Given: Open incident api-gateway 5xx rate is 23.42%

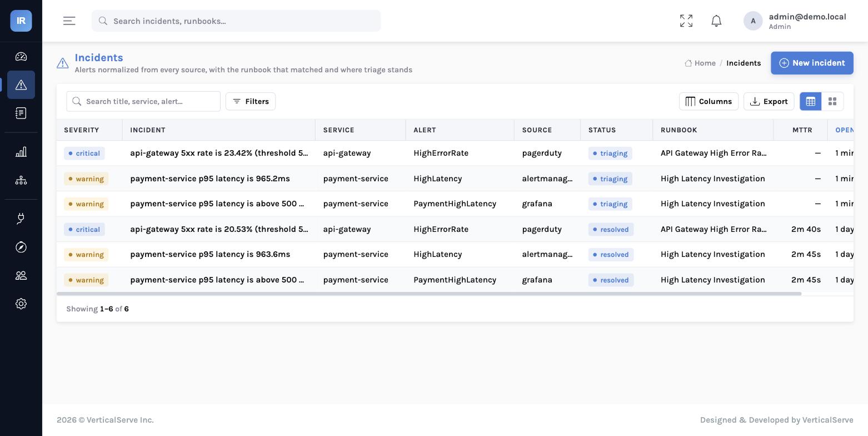Looking at the screenshot, I should pos(219,153).
